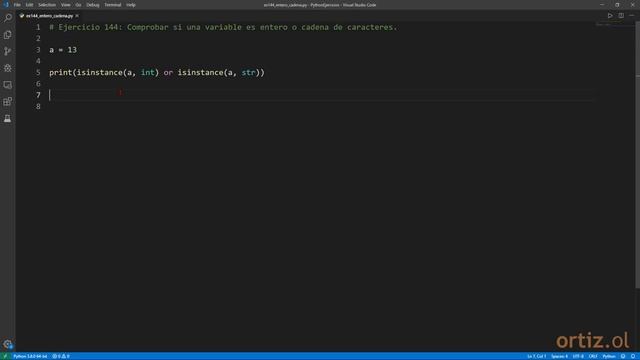Open the Debug menu

[93, 5]
